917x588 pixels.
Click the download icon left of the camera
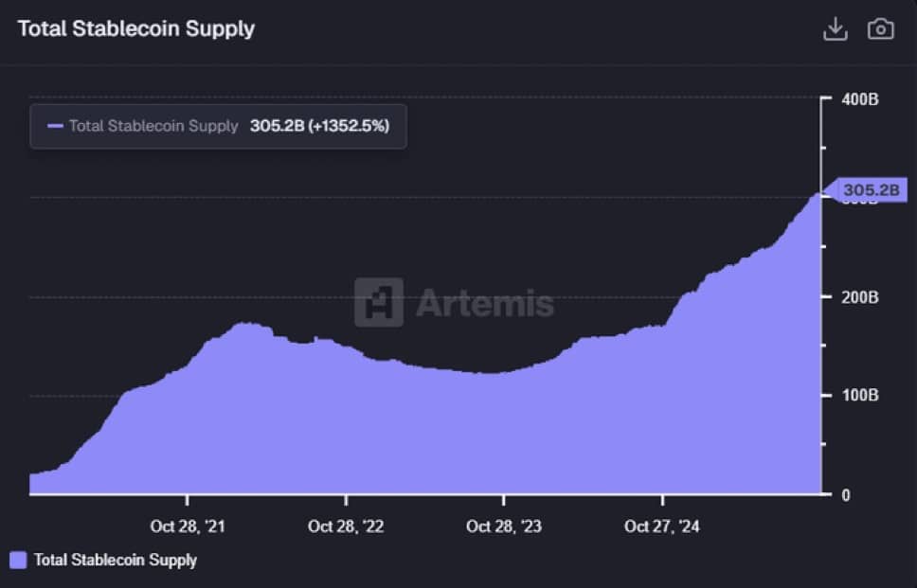click(836, 28)
